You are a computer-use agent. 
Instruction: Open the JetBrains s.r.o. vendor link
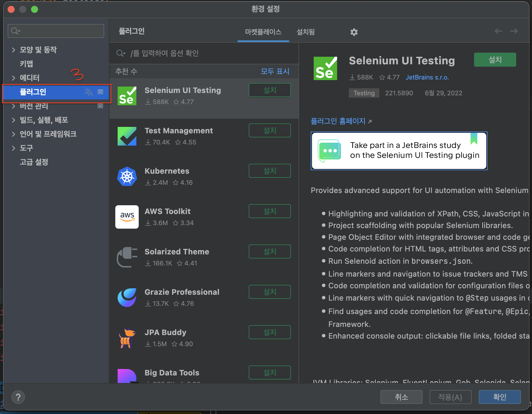[427, 77]
